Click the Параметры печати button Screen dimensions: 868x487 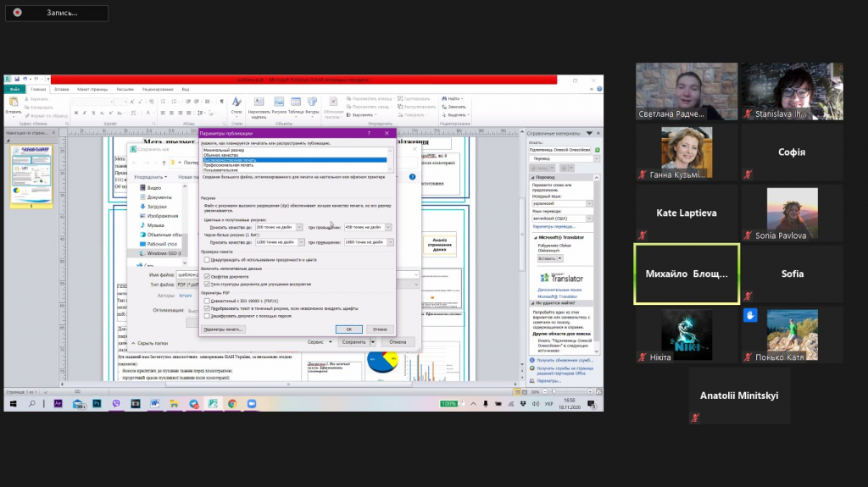[223, 329]
